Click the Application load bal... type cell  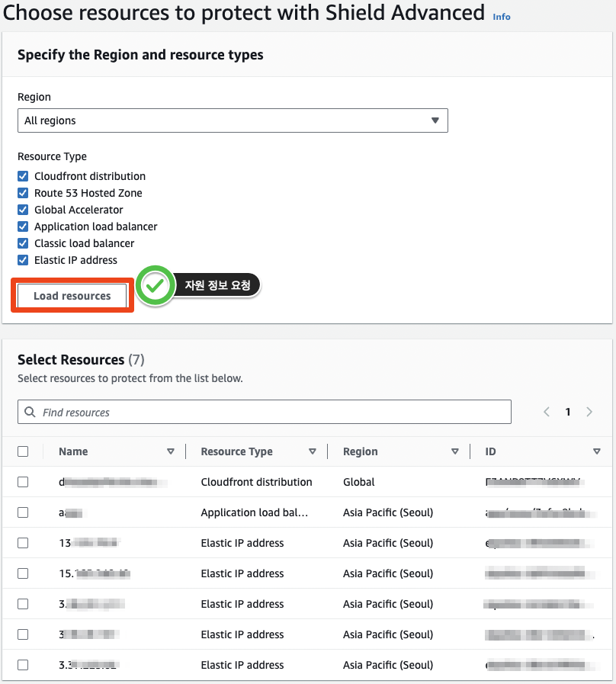click(255, 512)
